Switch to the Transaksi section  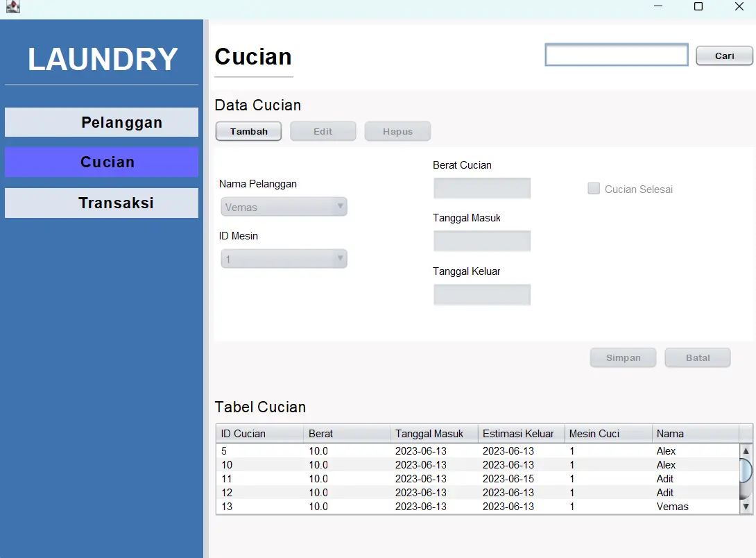coord(101,203)
